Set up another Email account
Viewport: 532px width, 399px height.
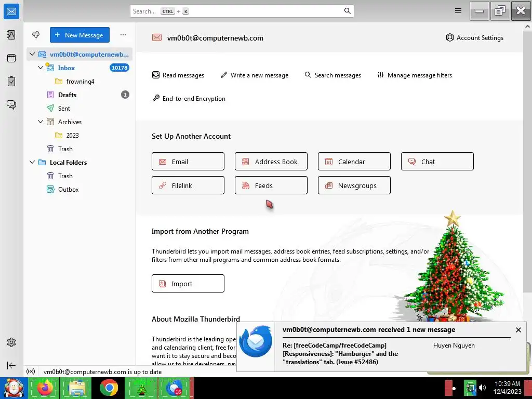coord(188,162)
